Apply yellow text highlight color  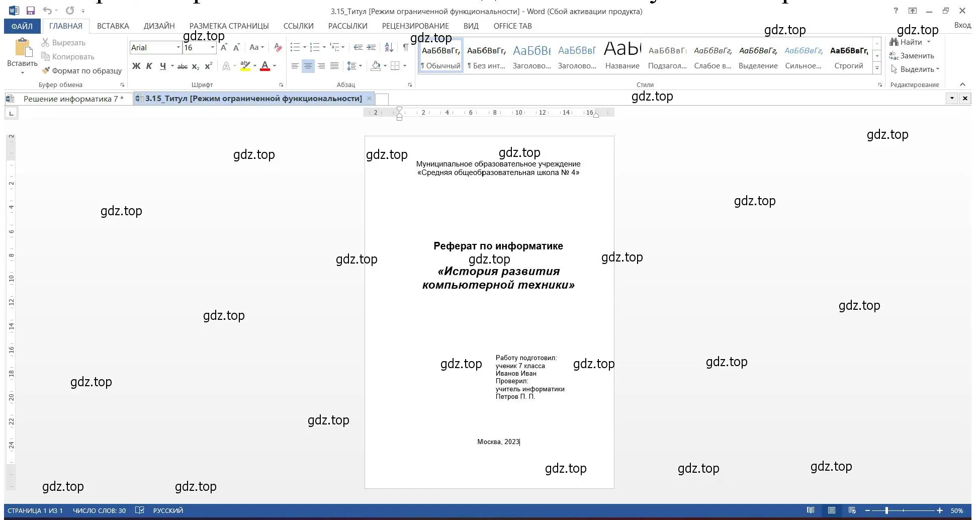tap(245, 66)
